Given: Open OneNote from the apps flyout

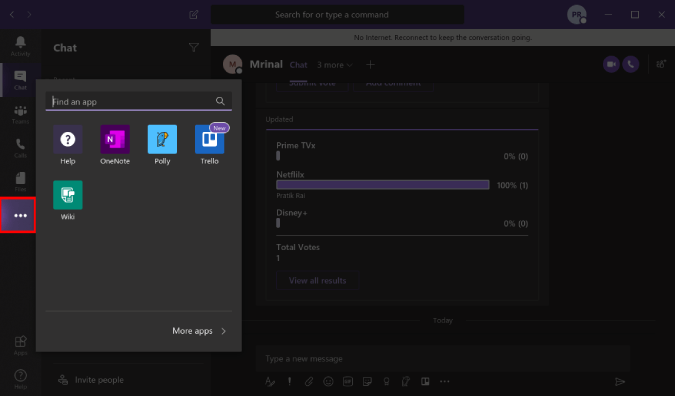Looking at the screenshot, I should click(115, 145).
